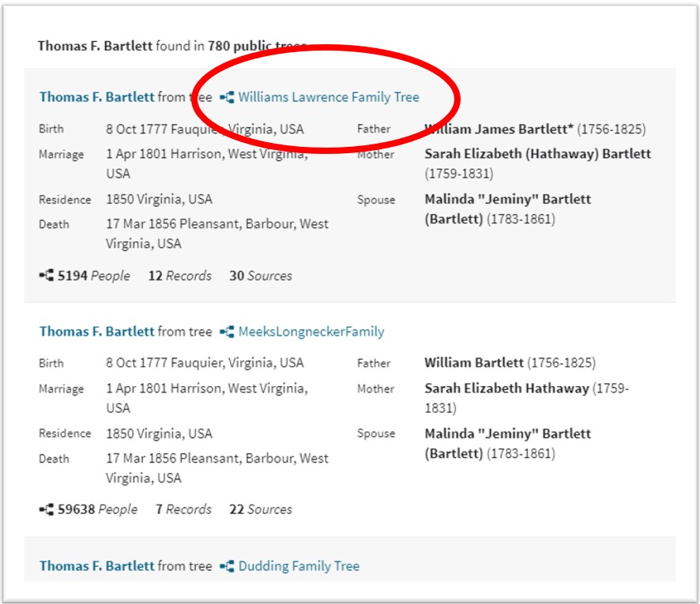Screen dimensions: 700x604
Task: Click the tree icon next to 59638 People
Action: [x=46, y=509]
